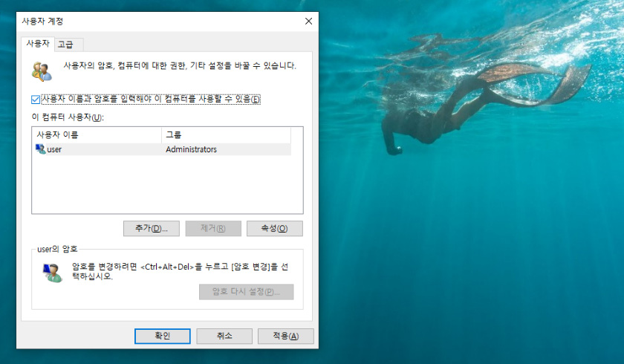Sort by the 그룹 column header
This screenshot has height=364, width=624.
(x=226, y=135)
